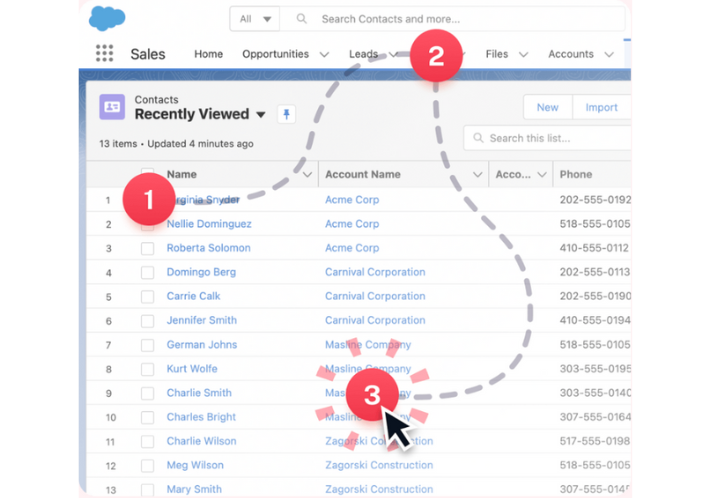The height and width of the screenshot is (498, 711).
Task: Go to the Home tab
Action: 208,54
